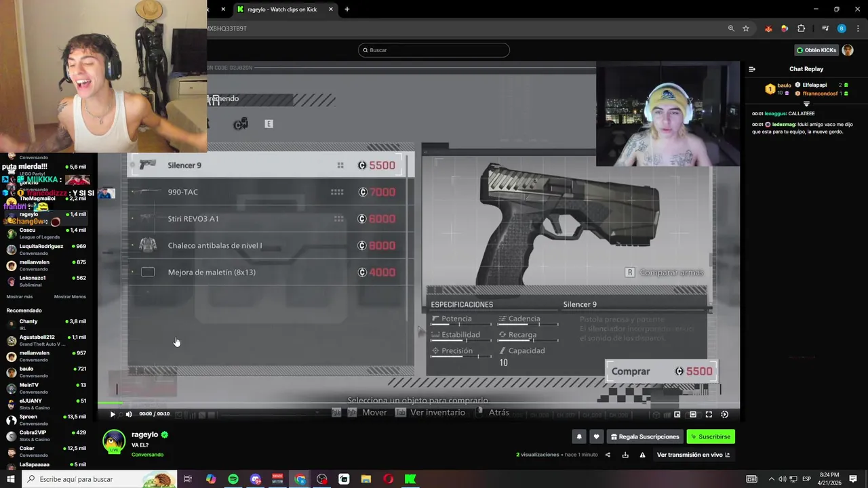
Task: Open the media controls icon in Chrome
Action: point(825,28)
